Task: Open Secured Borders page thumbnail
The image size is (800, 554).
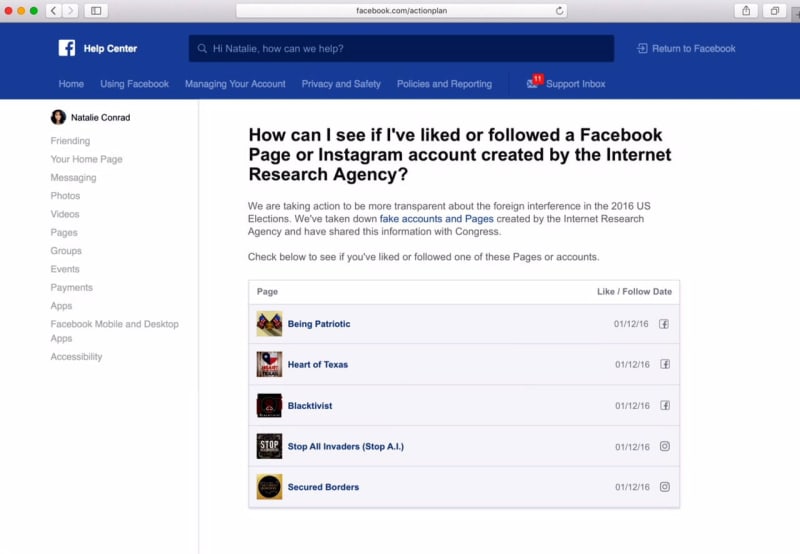Action: 269,487
